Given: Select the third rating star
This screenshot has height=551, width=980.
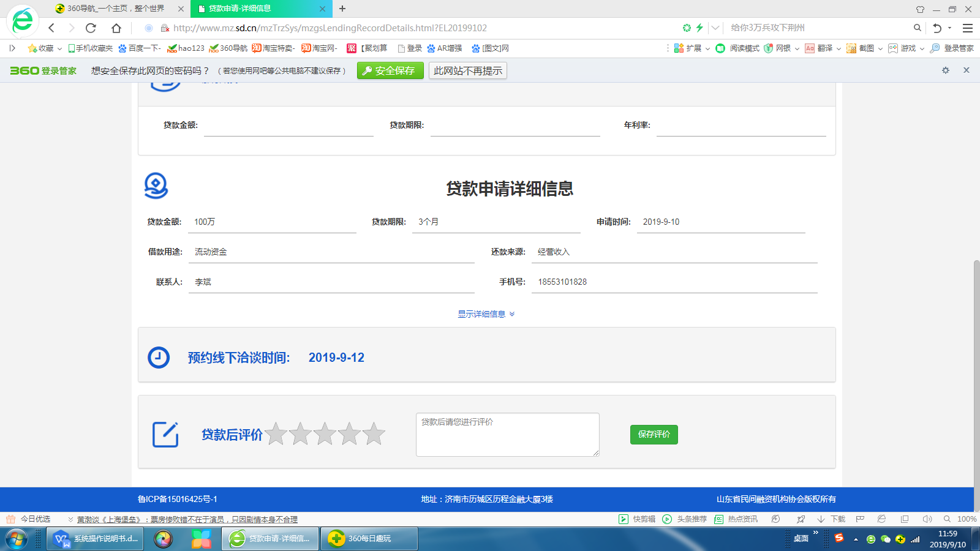Looking at the screenshot, I should (325, 434).
